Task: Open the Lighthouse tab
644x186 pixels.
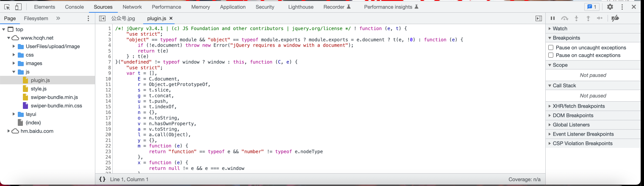Action: click(x=301, y=7)
